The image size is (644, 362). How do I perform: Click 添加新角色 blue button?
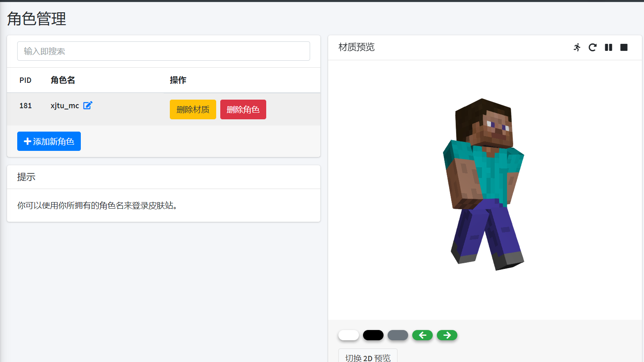49,141
